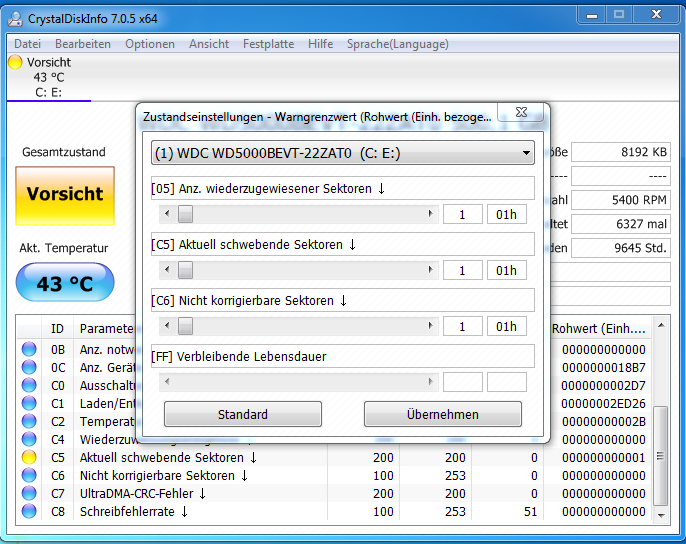Click the CrystalDiskInfo title bar app icon
The image size is (686, 544).
pos(15,18)
